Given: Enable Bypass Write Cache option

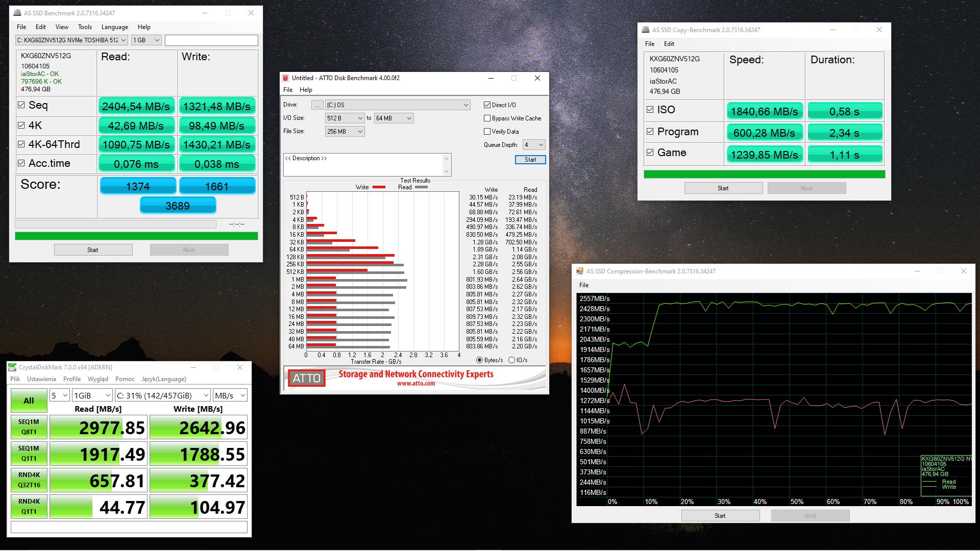Looking at the screenshot, I should (x=487, y=118).
